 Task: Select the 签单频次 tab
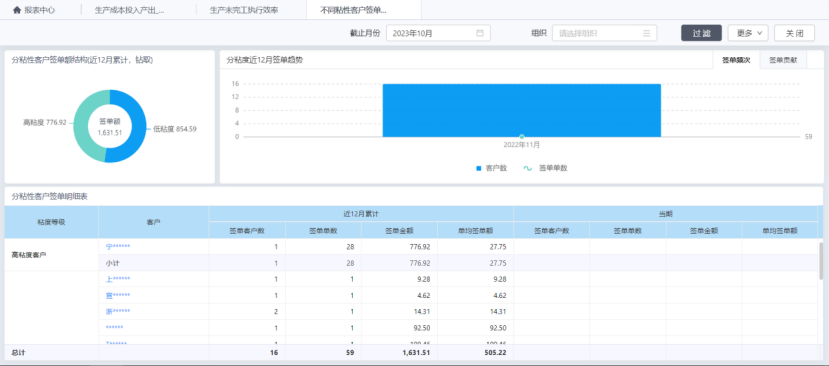click(736, 60)
